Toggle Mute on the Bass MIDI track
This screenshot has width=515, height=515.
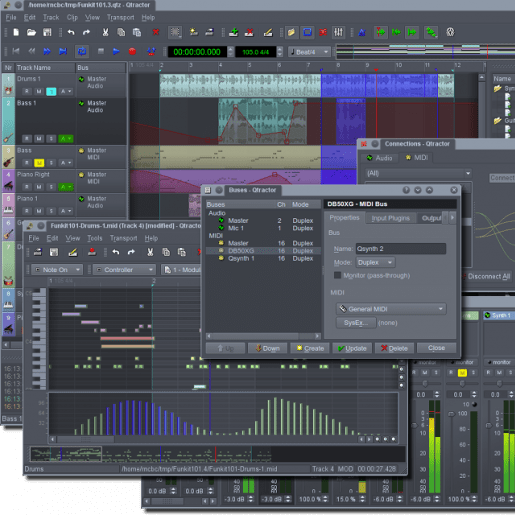(x=39, y=163)
